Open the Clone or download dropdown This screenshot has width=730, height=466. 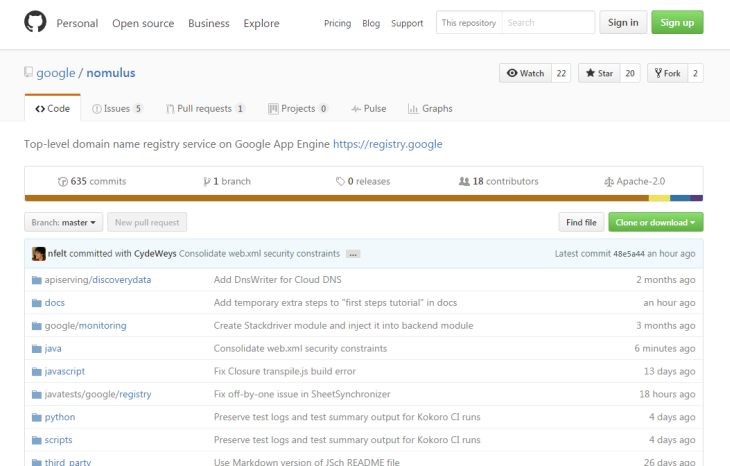[x=656, y=223]
